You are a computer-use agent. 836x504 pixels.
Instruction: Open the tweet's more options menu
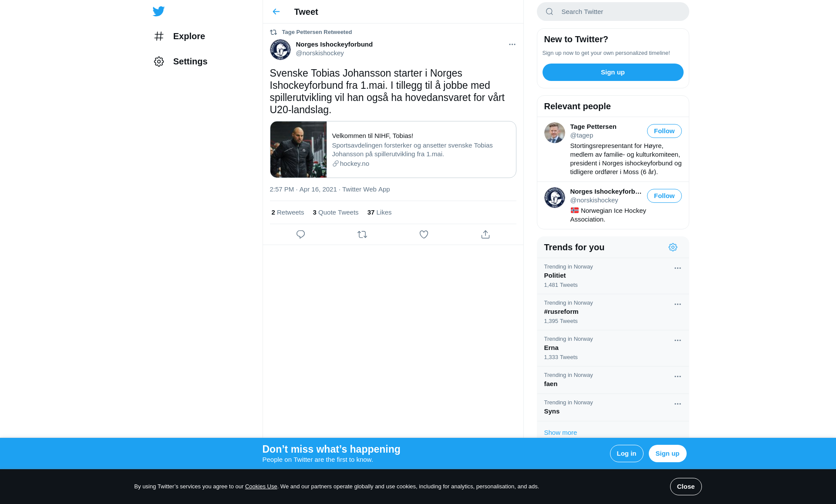pos(512,44)
